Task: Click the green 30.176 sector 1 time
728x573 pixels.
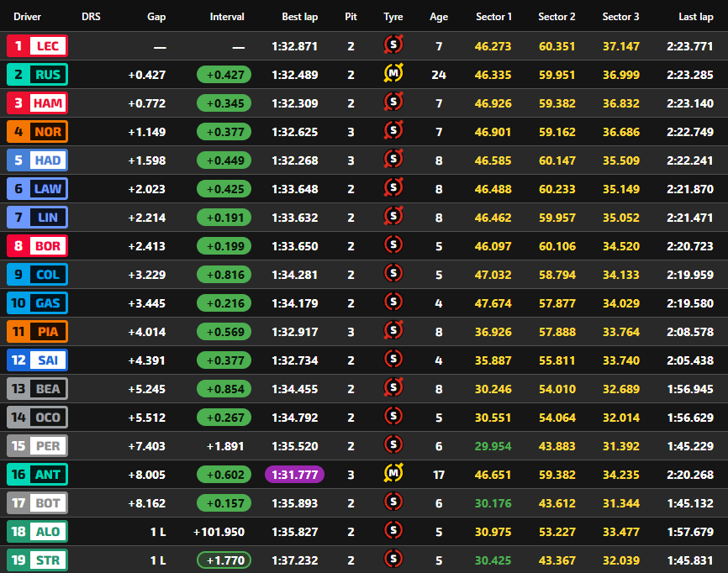Action: coord(493,503)
